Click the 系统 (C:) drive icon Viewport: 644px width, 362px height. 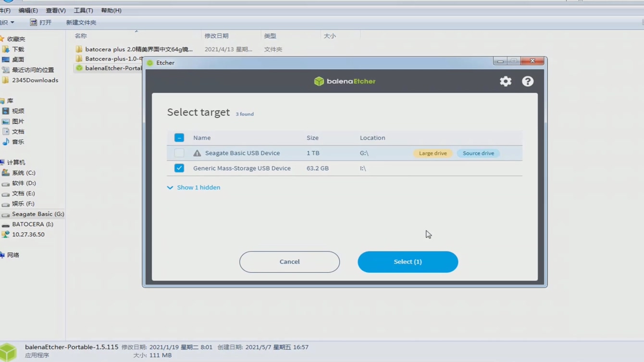pos(6,173)
